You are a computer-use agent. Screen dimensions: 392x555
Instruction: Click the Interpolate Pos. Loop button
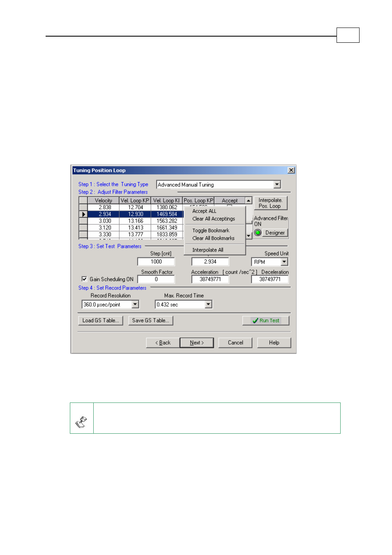(270, 203)
